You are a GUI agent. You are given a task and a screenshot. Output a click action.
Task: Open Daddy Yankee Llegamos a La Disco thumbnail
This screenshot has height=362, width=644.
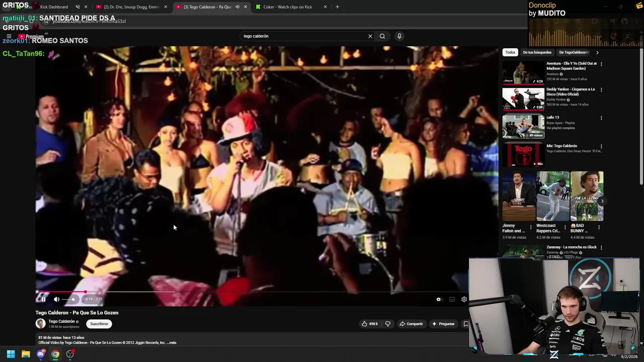[523, 99]
